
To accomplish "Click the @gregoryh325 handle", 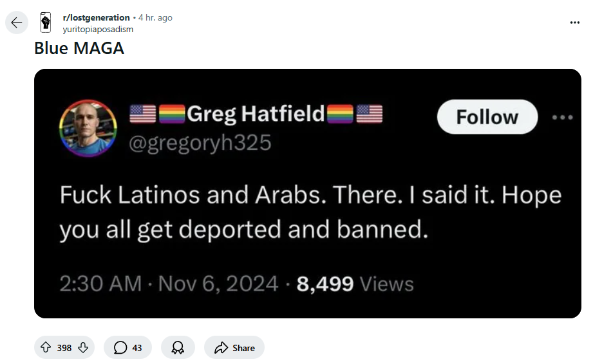I will pyautogui.click(x=200, y=142).
